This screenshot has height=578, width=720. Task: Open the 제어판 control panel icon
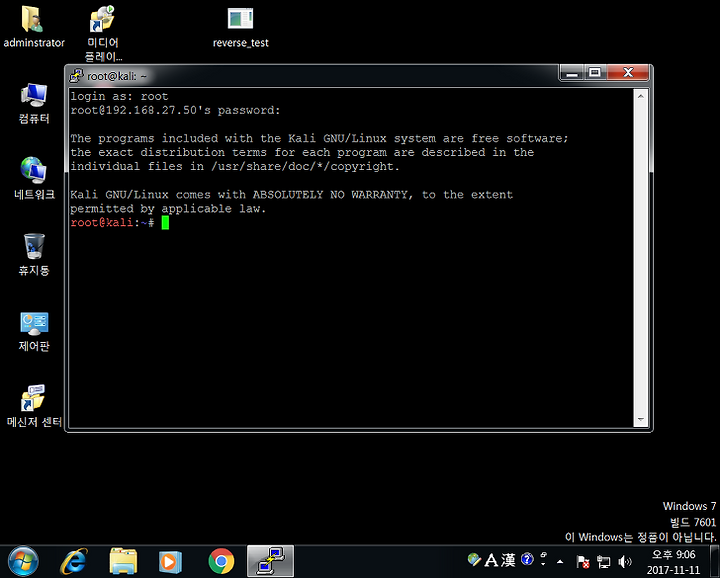point(34,331)
